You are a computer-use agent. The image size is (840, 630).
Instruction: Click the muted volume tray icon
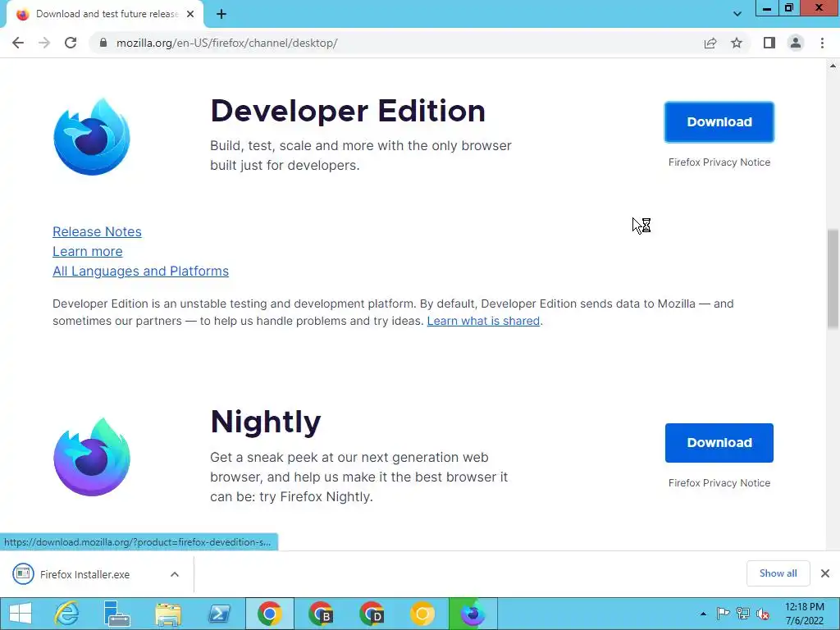[x=762, y=614]
